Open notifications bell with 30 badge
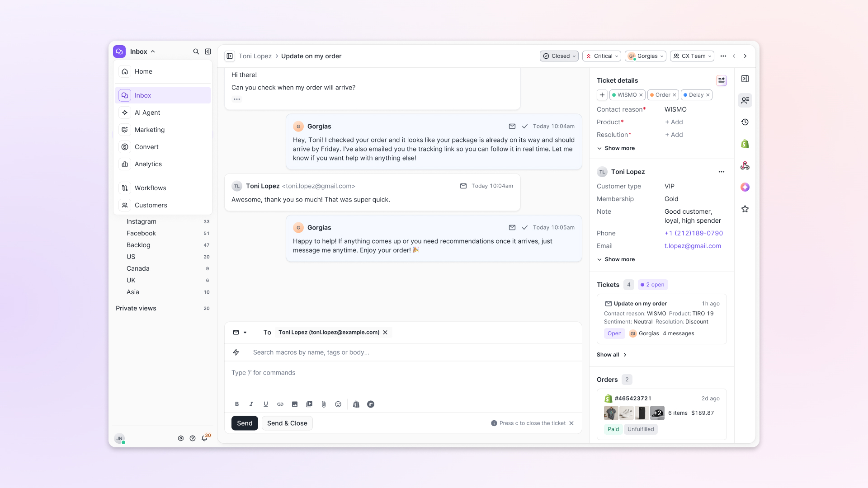 (205, 437)
